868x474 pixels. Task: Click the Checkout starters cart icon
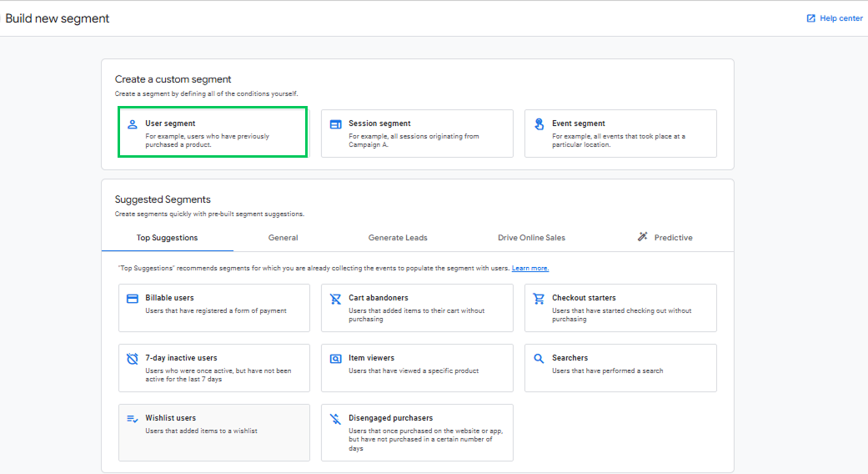[x=539, y=299]
